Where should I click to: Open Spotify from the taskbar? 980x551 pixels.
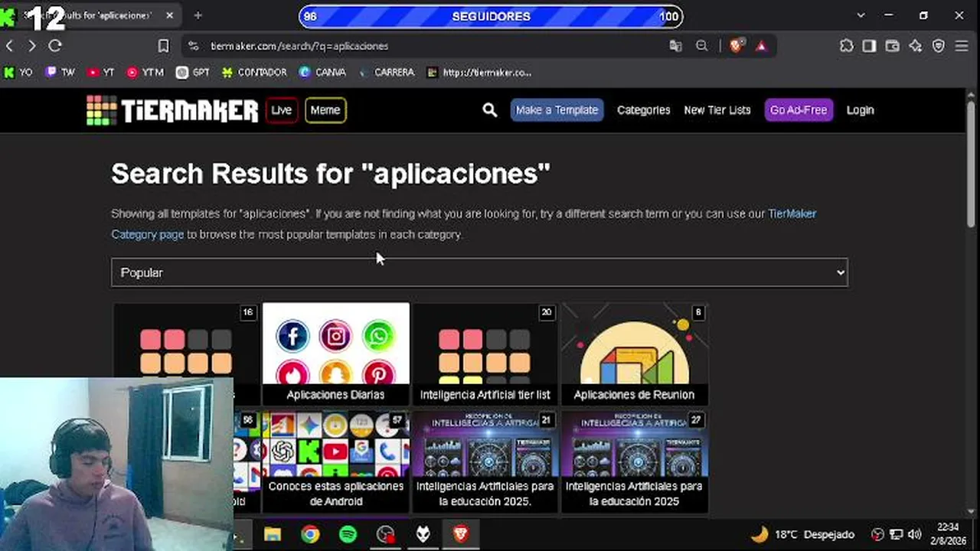pos(348,533)
